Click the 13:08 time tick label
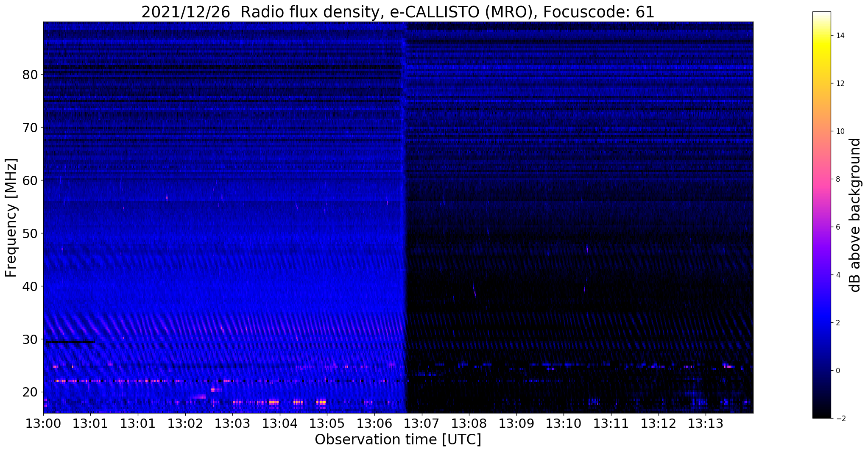 tap(469, 424)
